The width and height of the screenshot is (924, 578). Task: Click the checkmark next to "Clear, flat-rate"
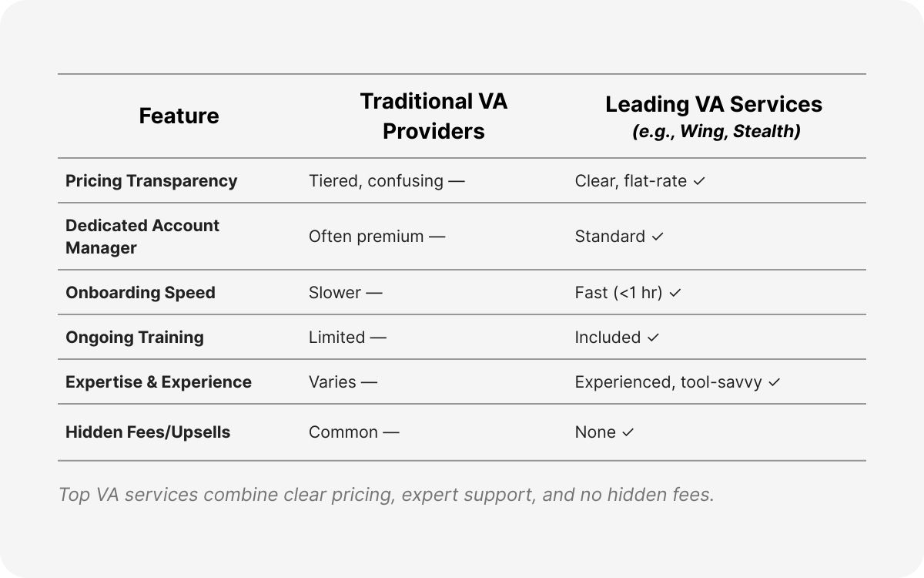pos(699,182)
